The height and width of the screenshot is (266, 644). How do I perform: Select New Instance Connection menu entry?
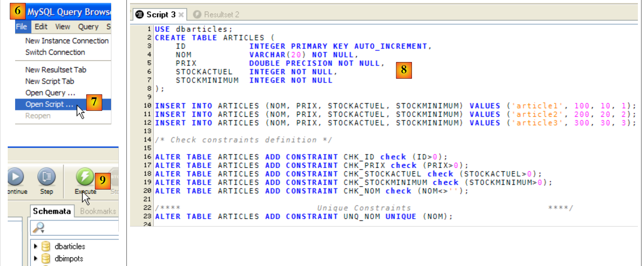67,41
